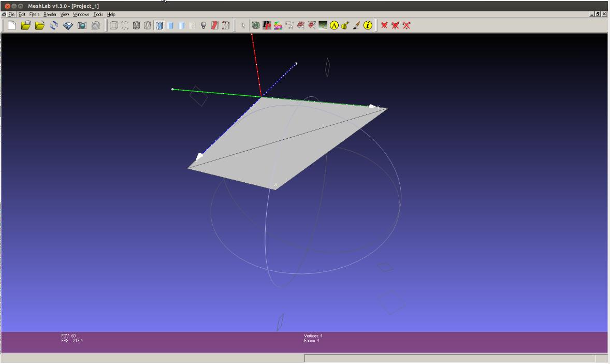
Task: Click the yellow info icon
Action: click(x=368, y=25)
